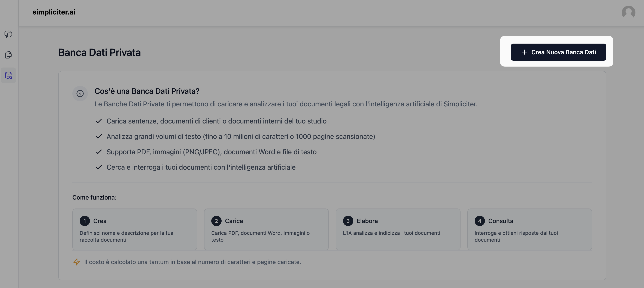Click the info circle icon
The image size is (644, 288).
(80, 94)
